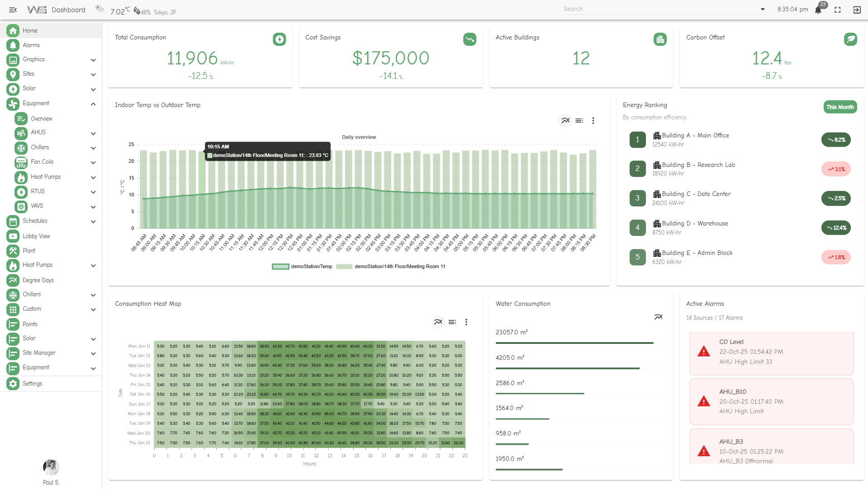Open Lobby View from sidebar
This screenshot has width=868, height=490.
point(36,236)
